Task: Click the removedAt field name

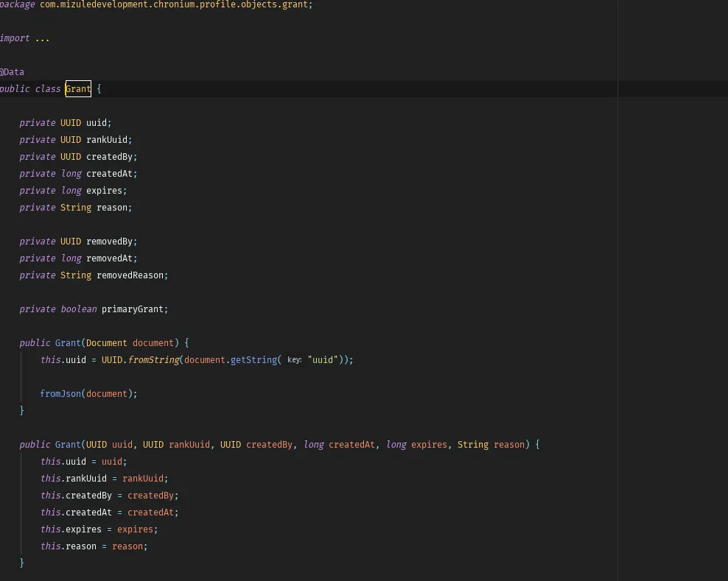Action: point(109,258)
